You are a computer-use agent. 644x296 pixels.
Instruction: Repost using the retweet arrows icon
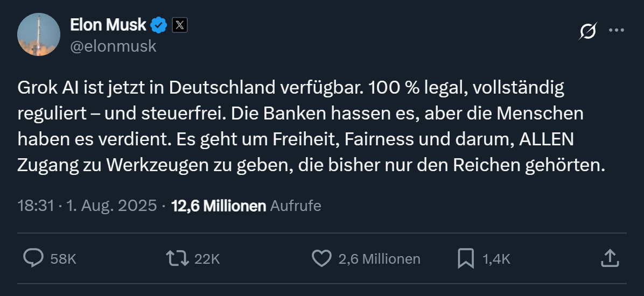178,258
